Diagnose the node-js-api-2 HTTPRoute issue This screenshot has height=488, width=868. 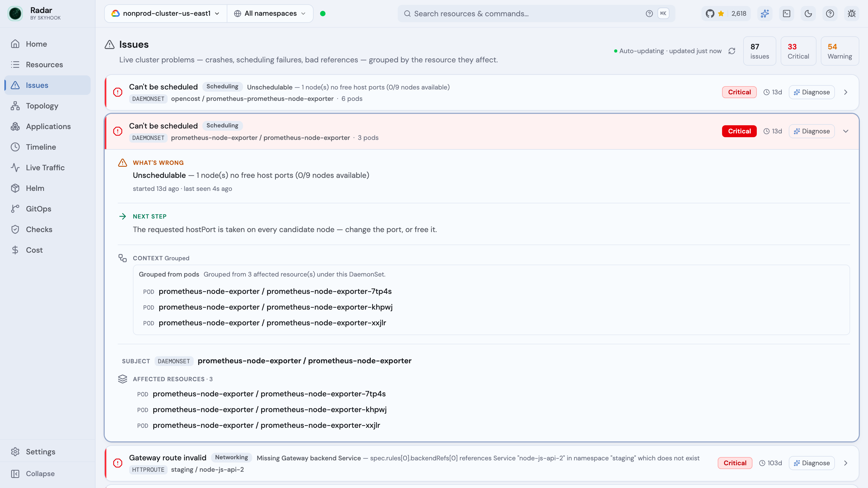click(811, 463)
